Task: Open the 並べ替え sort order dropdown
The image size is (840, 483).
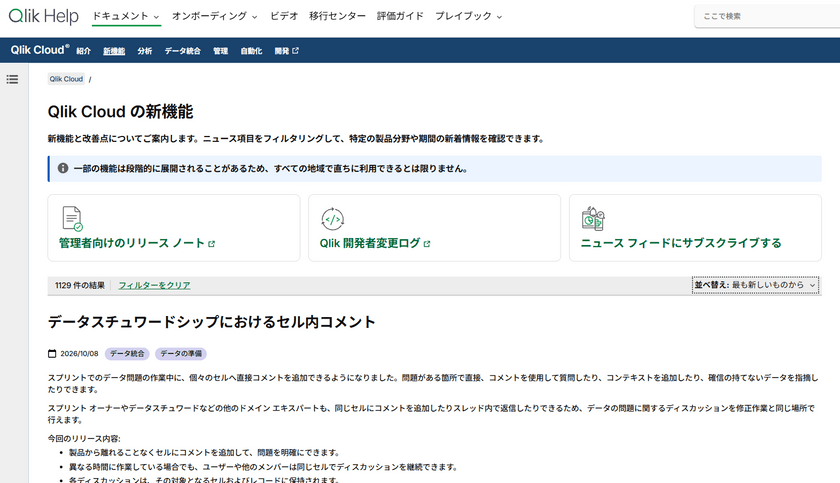Action: 755,285
